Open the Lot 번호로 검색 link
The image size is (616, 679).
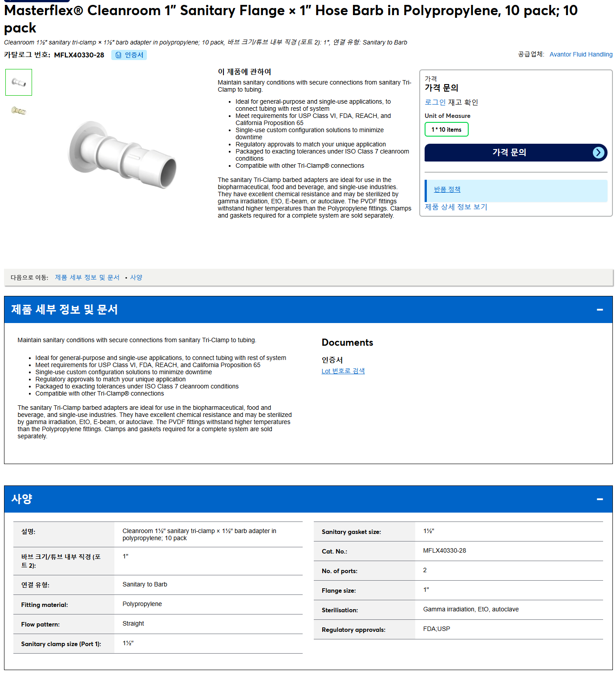(x=343, y=371)
